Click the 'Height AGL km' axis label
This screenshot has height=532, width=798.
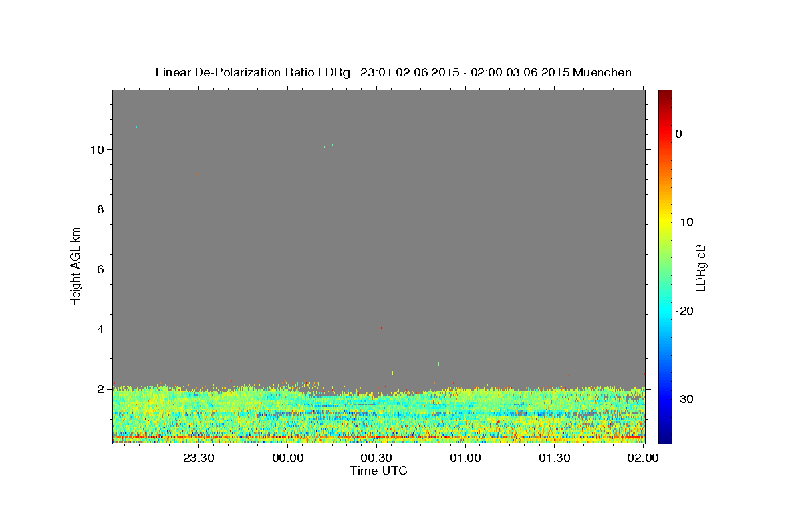(76, 266)
